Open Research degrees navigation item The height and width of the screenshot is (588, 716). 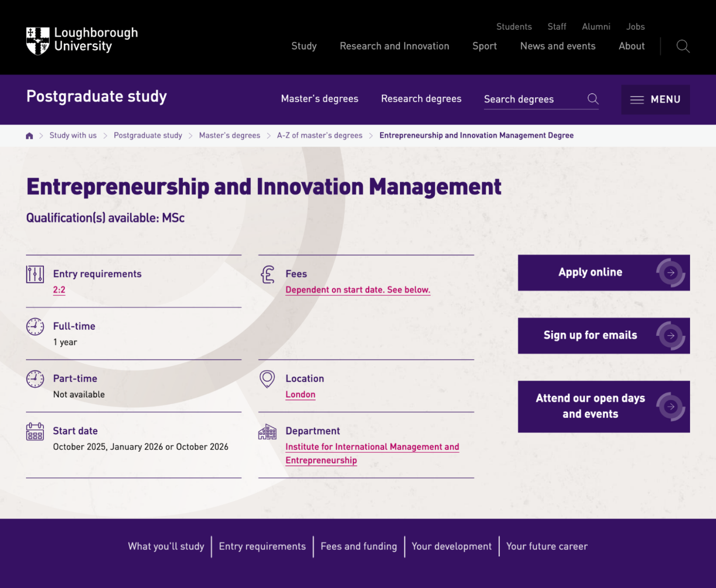tap(421, 99)
